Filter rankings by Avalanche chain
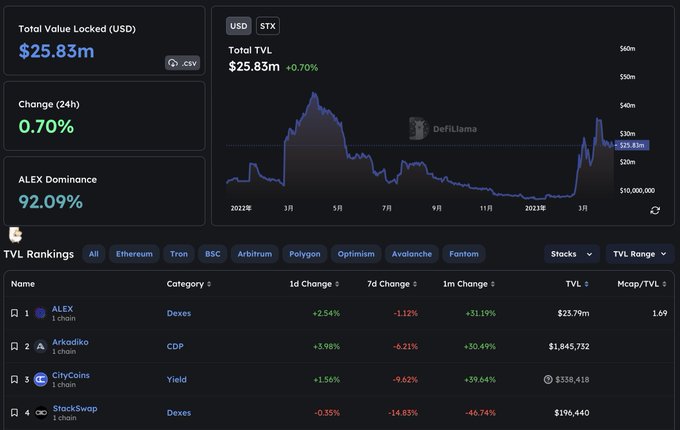 [412, 254]
